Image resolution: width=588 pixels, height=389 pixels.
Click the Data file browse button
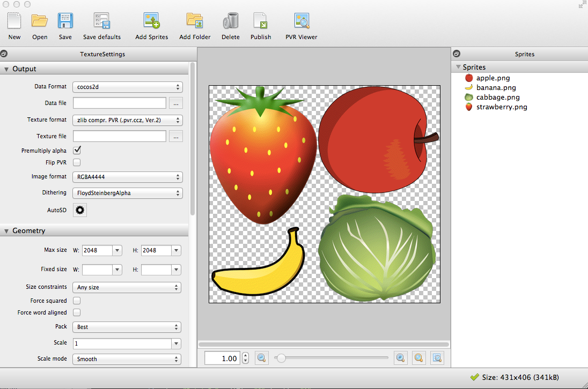click(175, 103)
